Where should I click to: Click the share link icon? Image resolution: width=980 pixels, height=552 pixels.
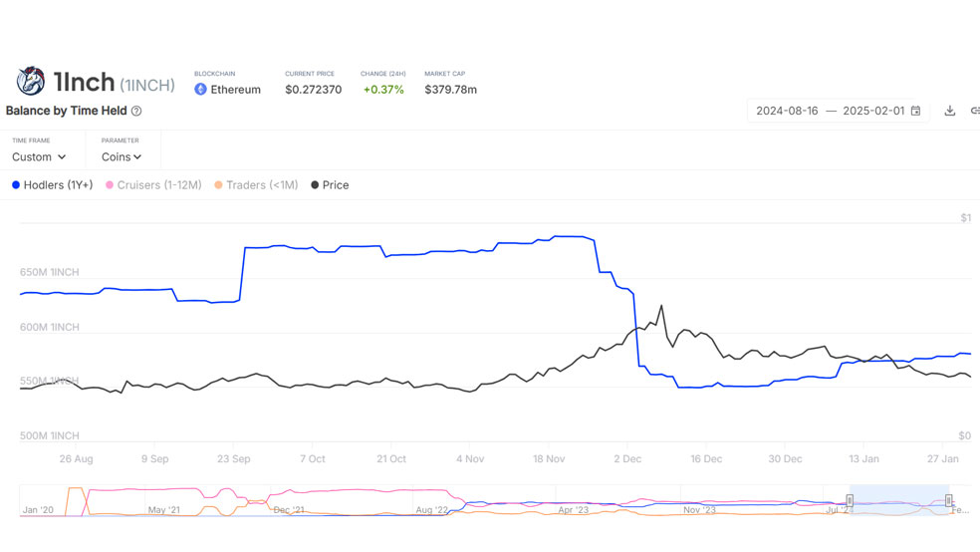point(975,111)
